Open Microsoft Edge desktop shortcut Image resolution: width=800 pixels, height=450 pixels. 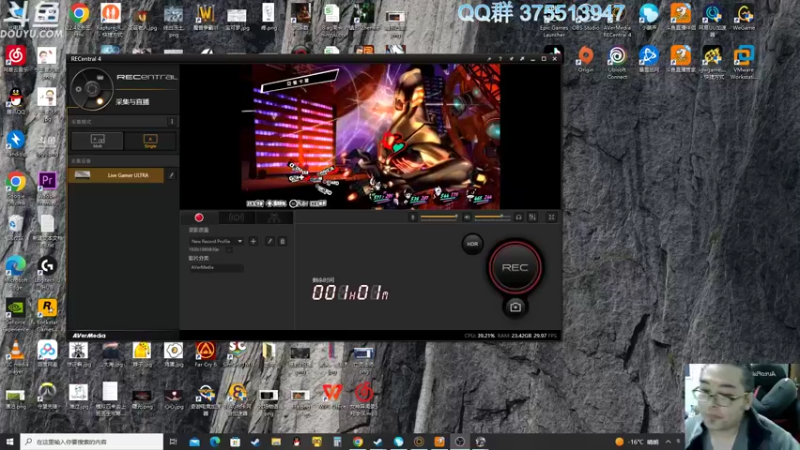16,271
